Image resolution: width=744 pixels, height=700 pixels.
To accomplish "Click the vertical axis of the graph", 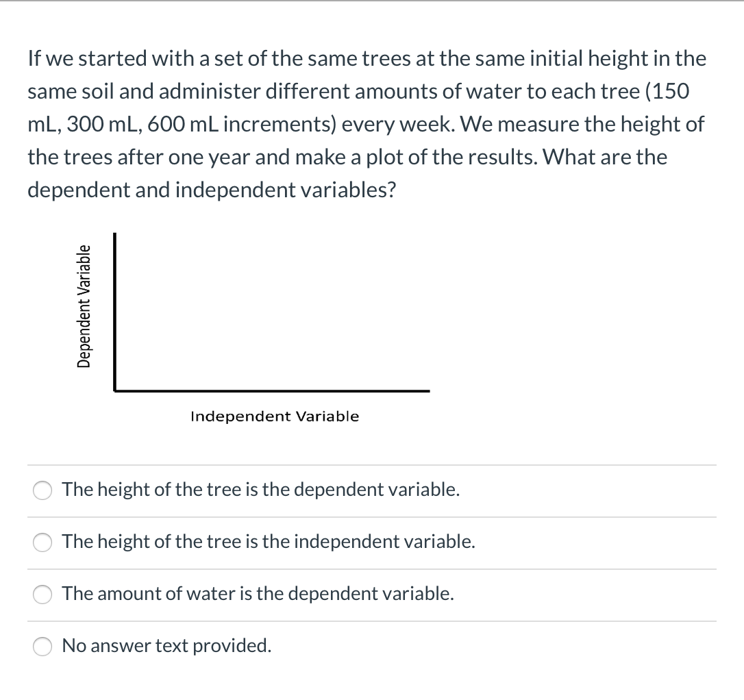I will tap(115, 308).
